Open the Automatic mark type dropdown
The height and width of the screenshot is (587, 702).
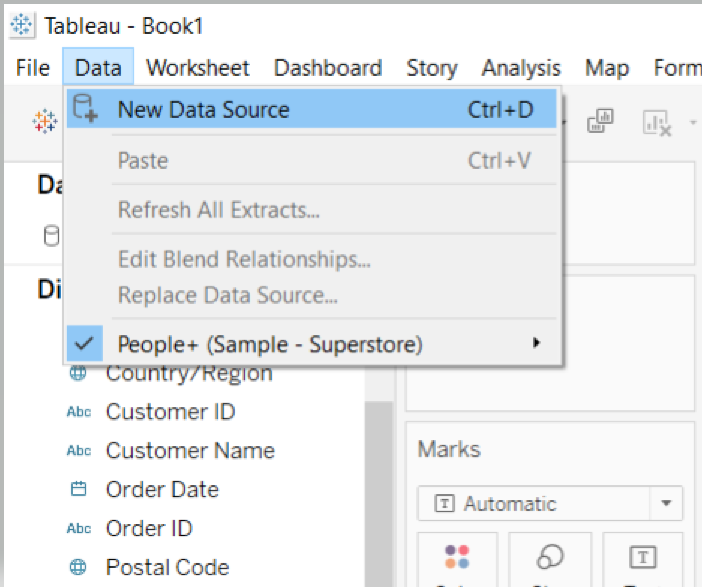pyautogui.click(x=550, y=503)
